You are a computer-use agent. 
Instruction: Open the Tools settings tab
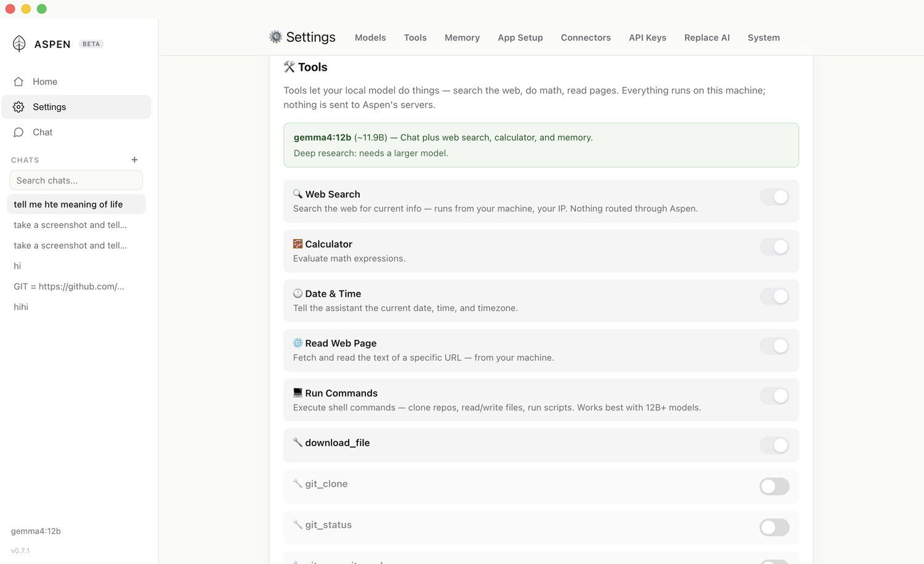tap(415, 38)
